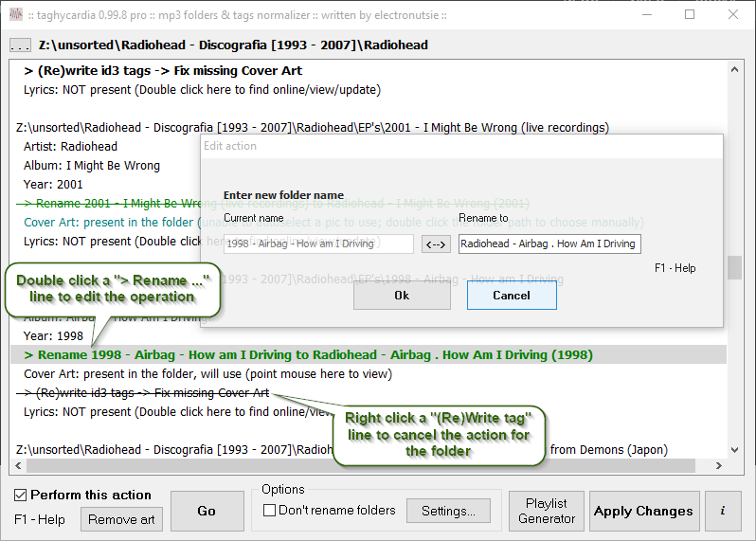Image resolution: width=756 pixels, height=541 pixels.
Task: Maximize the taghycardia window
Action: [x=690, y=15]
